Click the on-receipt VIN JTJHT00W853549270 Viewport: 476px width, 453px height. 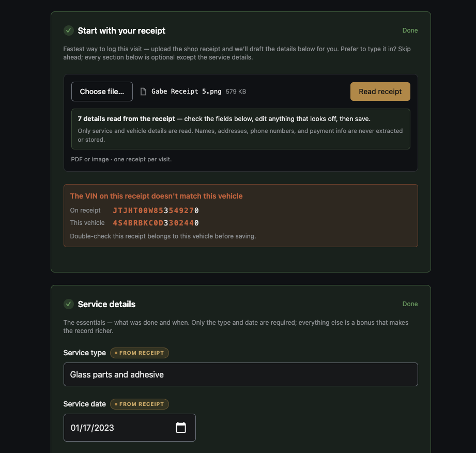tap(156, 210)
